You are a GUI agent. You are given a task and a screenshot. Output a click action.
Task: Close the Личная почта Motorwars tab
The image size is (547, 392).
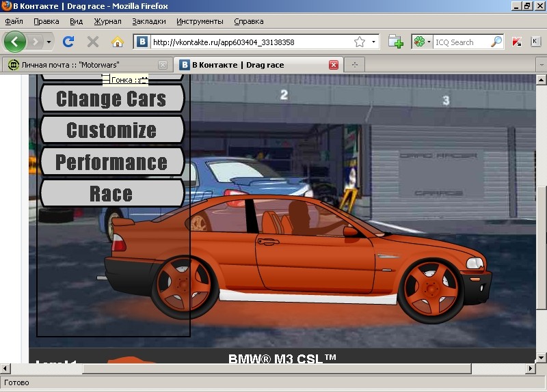click(x=163, y=65)
